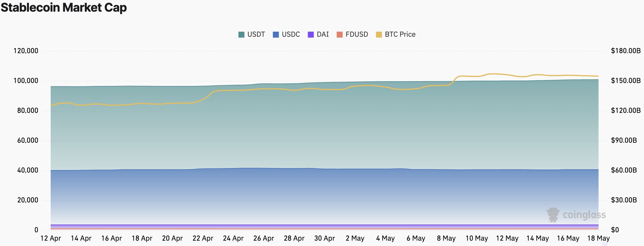
Task: Click the 100,000 left axis value
Action: click(x=26, y=81)
